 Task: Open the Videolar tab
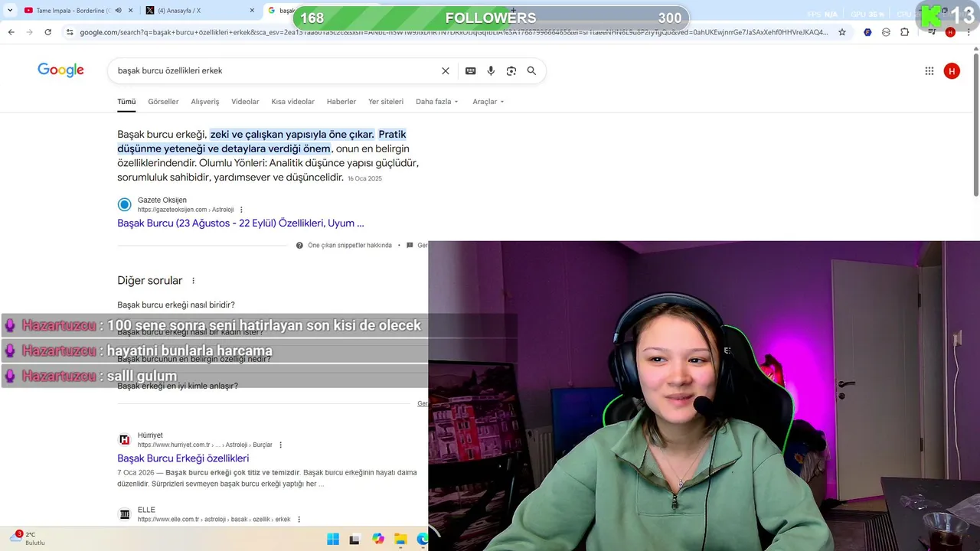(x=245, y=102)
